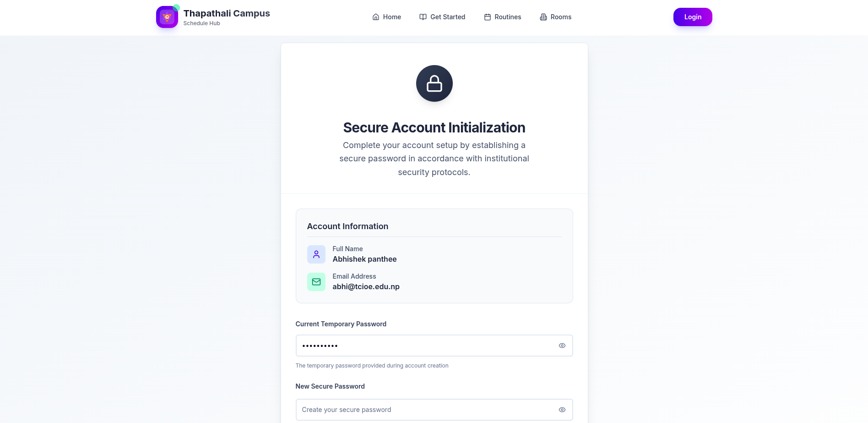Click the Thapathali Campus logo icon
The height and width of the screenshot is (423, 868).
[x=167, y=17]
